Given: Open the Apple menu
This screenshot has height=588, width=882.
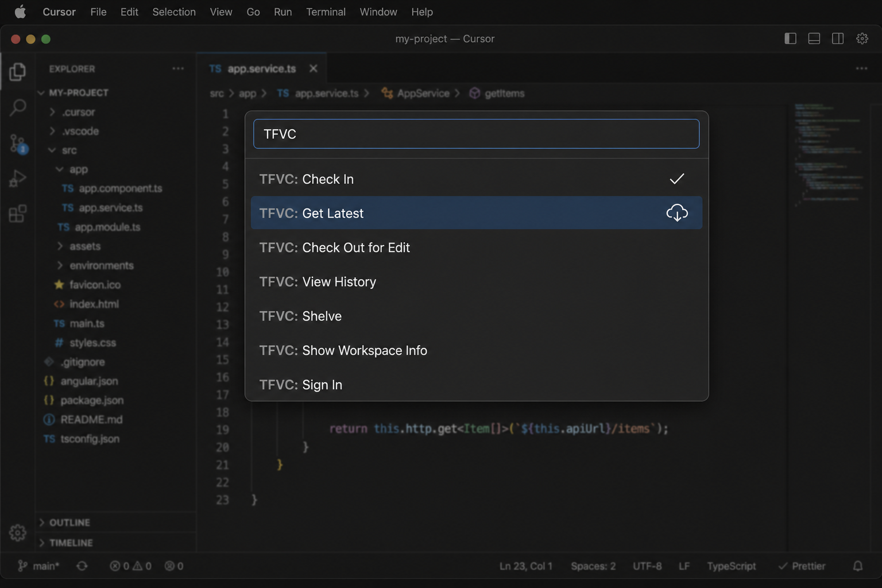Looking at the screenshot, I should tap(20, 11).
